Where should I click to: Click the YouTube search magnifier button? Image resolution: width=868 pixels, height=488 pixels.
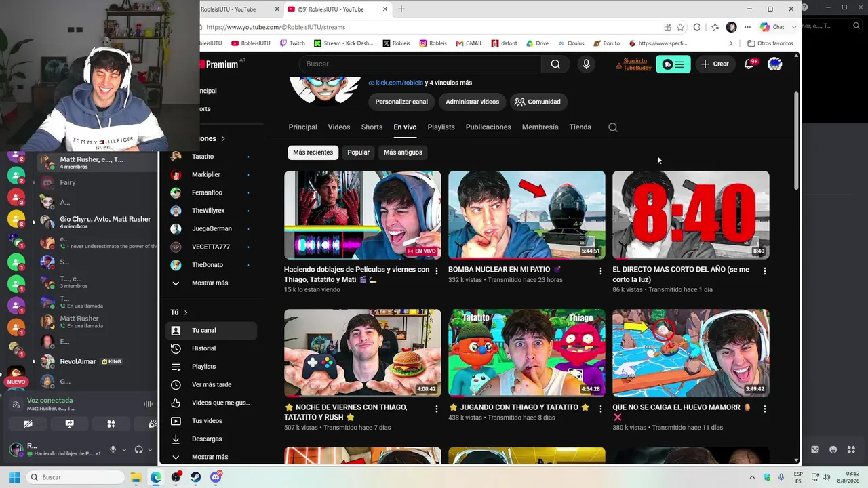[555, 64]
